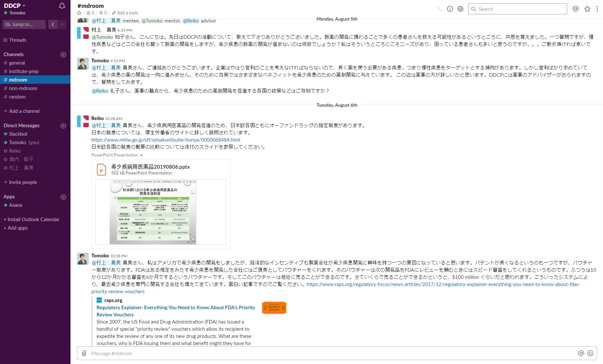This screenshot has height=364, width=603.
Task: Open the DDCP workspace menu
Action: (14, 6)
